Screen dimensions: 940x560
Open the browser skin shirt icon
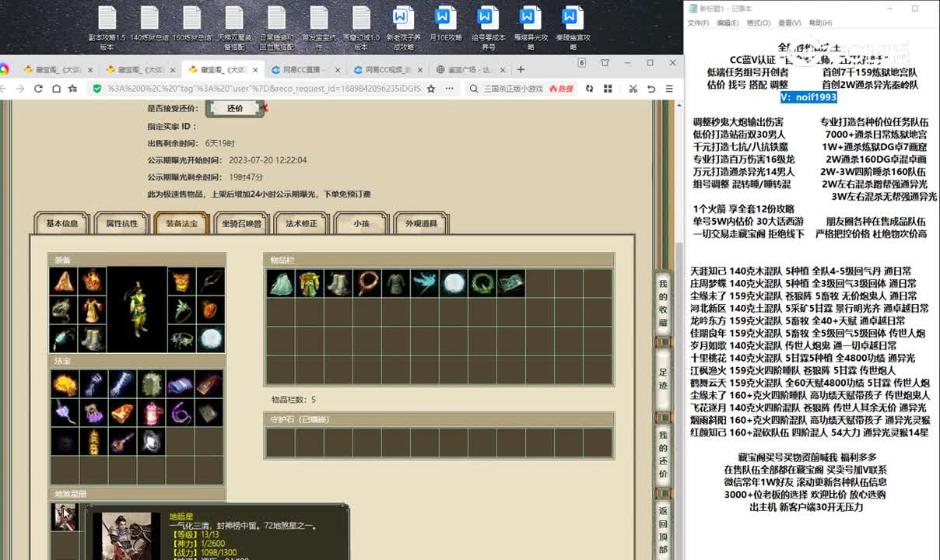point(605,63)
